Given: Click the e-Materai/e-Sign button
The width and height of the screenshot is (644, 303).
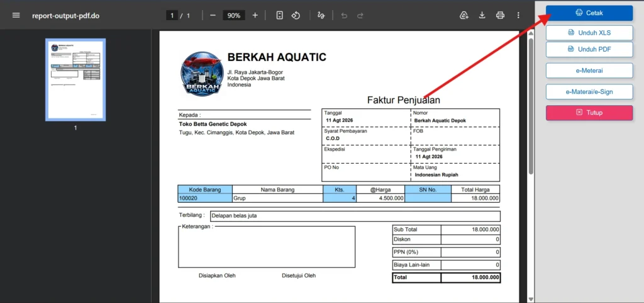Looking at the screenshot, I should (x=589, y=92).
